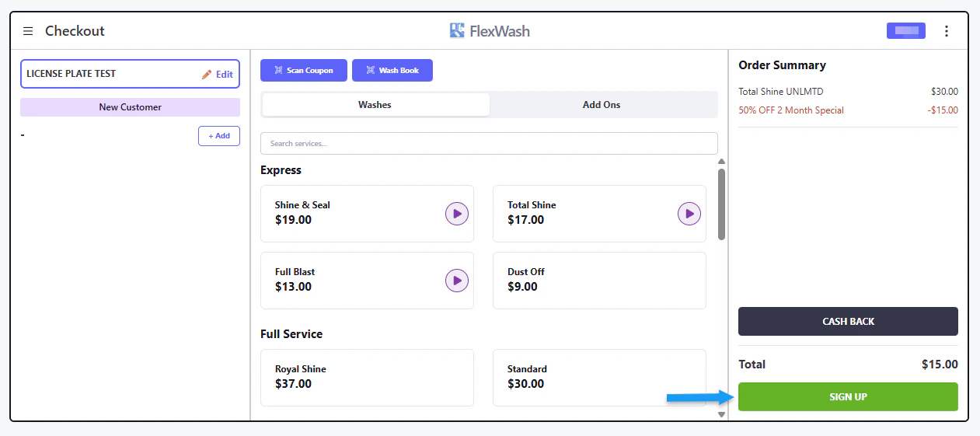The height and width of the screenshot is (436, 980).
Task: Play the Total Shine video preview
Action: 689,213
